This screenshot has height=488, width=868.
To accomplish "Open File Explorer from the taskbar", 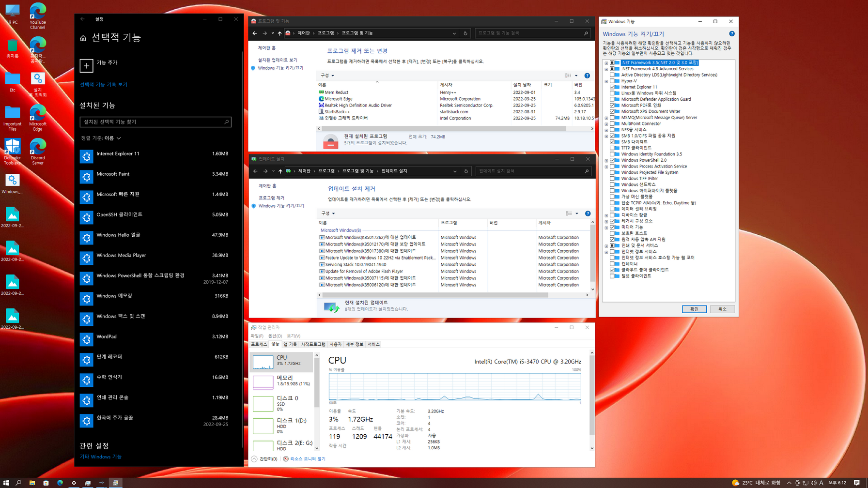I will [x=32, y=483].
